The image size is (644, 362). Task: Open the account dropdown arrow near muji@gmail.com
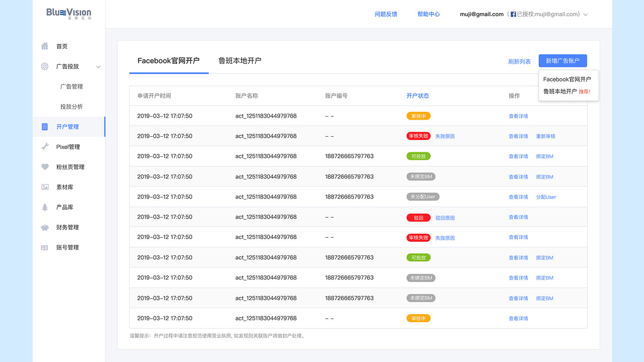pyautogui.click(x=586, y=15)
